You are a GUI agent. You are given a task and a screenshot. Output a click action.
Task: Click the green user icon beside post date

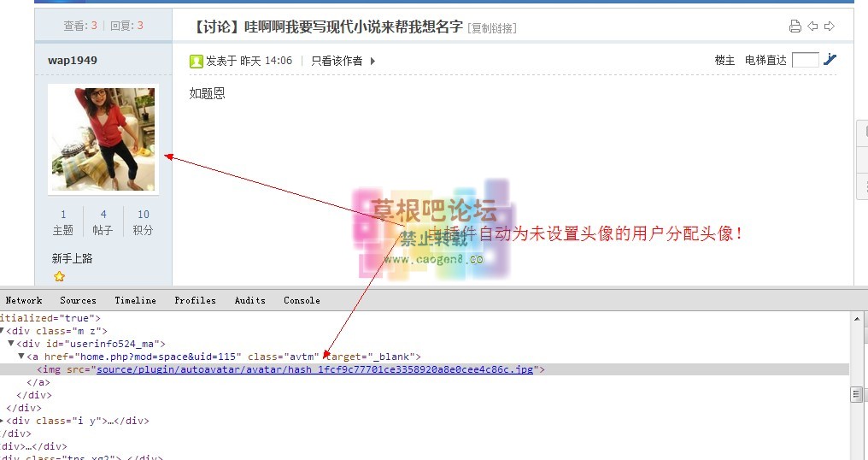[x=196, y=61]
